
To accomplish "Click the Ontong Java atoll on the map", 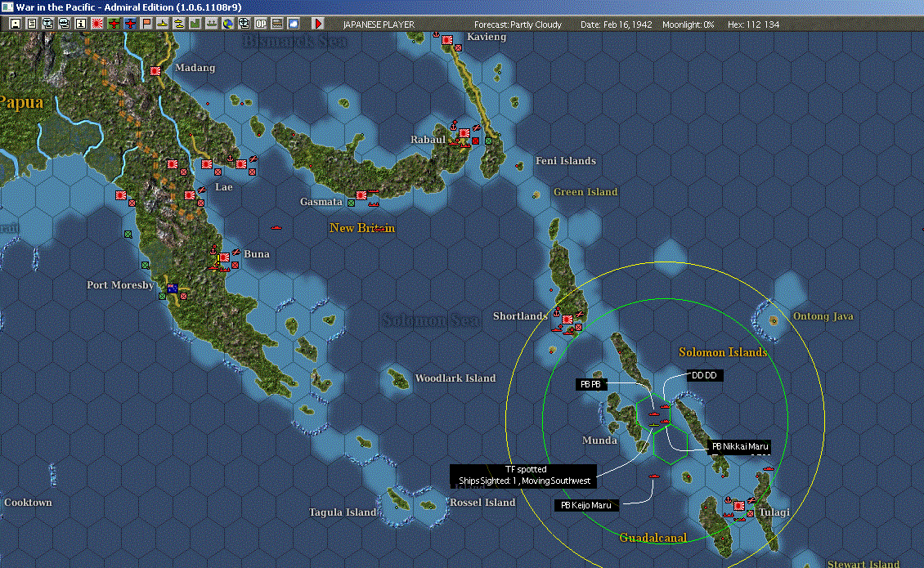I will tap(774, 320).
